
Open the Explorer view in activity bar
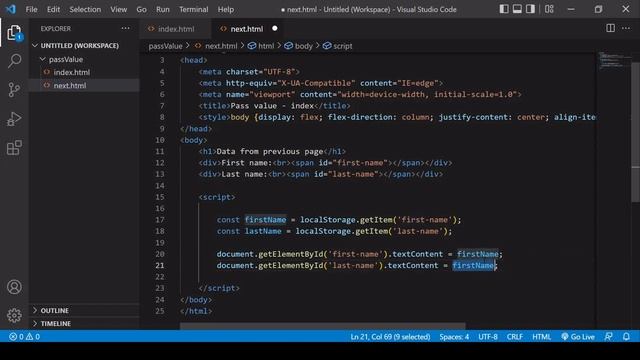pos(14,33)
